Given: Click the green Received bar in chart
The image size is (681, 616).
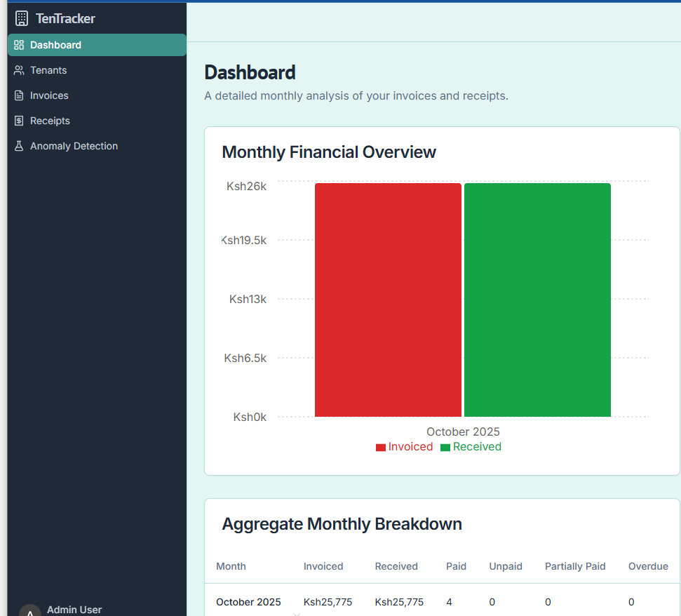Looking at the screenshot, I should (x=537, y=300).
